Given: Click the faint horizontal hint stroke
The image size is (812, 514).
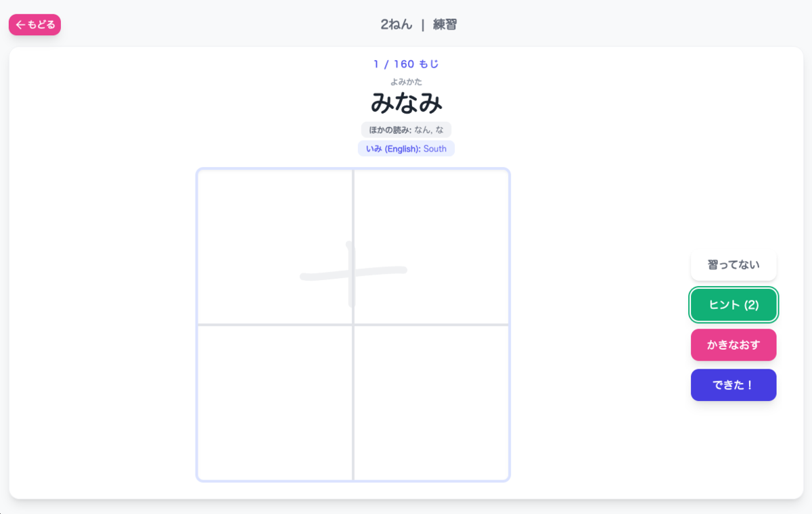Looking at the screenshot, I should click(x=353, y=273).
